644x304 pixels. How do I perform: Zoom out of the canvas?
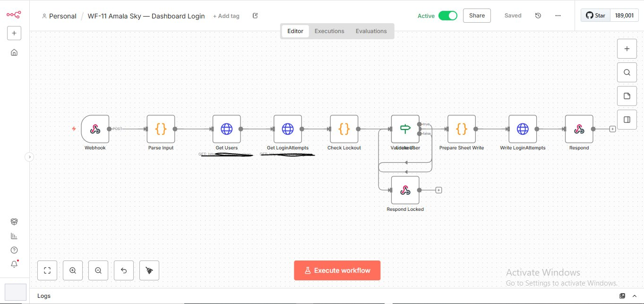(x=98, y=270)
